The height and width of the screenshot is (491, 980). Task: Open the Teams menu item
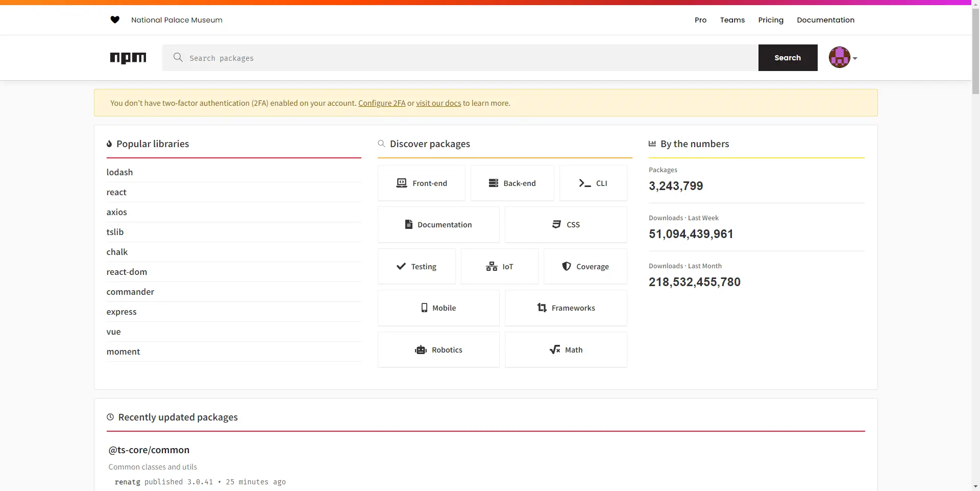pyautogui.click(x=732, y=20)
